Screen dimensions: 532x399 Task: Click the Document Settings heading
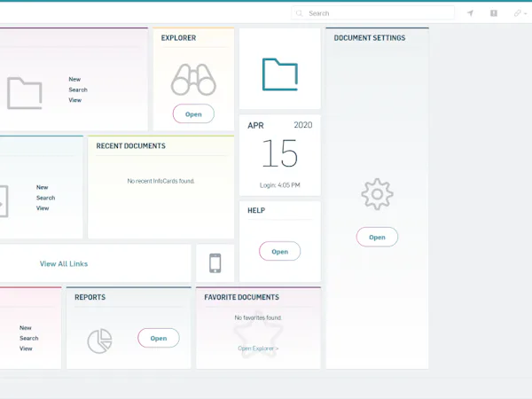pos(370,38)
